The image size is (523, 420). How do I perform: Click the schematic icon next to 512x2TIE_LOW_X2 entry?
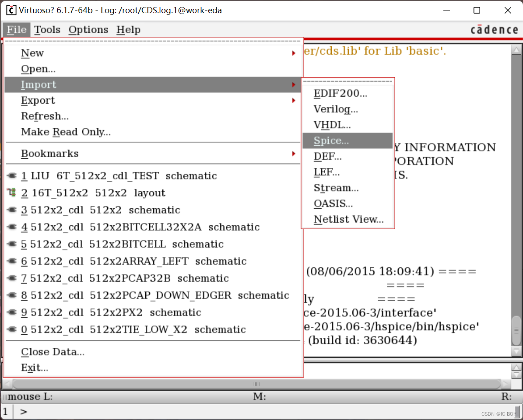click(12, 329)
